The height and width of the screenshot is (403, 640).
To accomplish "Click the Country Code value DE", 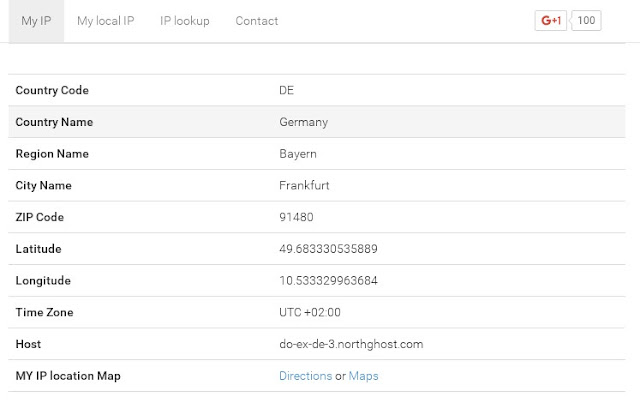I will pyautogui.click(x=287, y=91).
